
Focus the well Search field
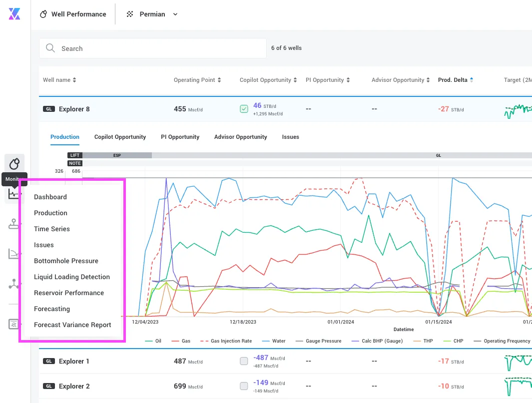pos(153,48)
